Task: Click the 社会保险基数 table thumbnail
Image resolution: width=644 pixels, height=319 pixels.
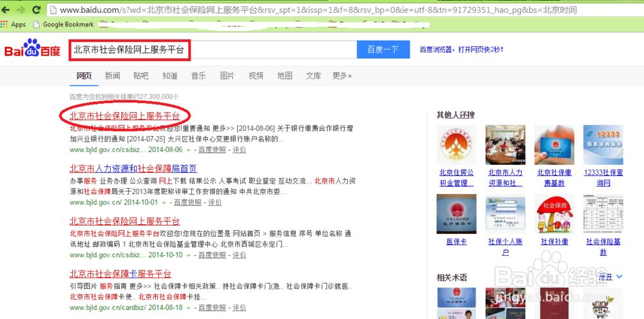Action: coord(603,214)
